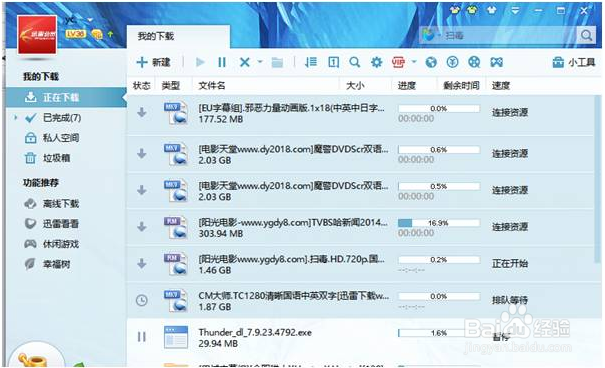Expand the username dropdown arrow beside yc
Image resolution: width=605 pixels, height=368 pixels.
90,20
